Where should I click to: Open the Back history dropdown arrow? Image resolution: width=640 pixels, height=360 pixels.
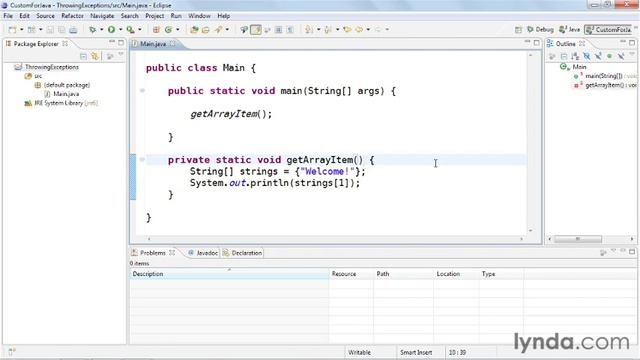pos(368,29)
